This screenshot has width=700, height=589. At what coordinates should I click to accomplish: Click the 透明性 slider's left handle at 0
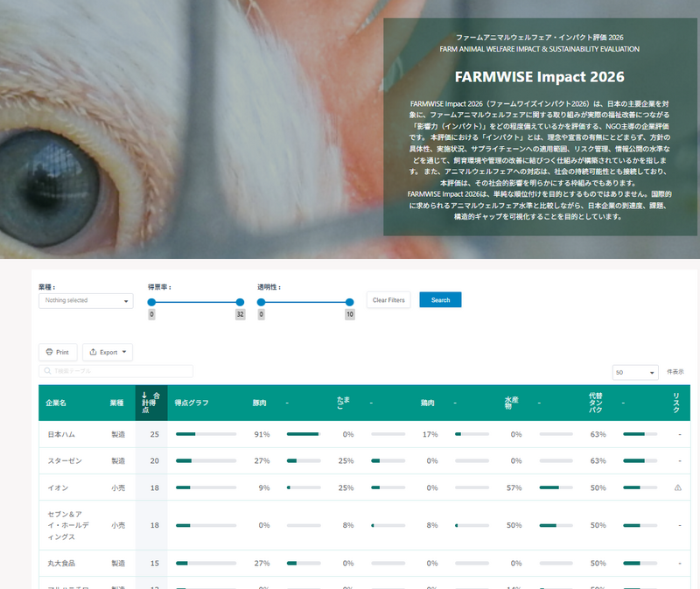[261, 302]
